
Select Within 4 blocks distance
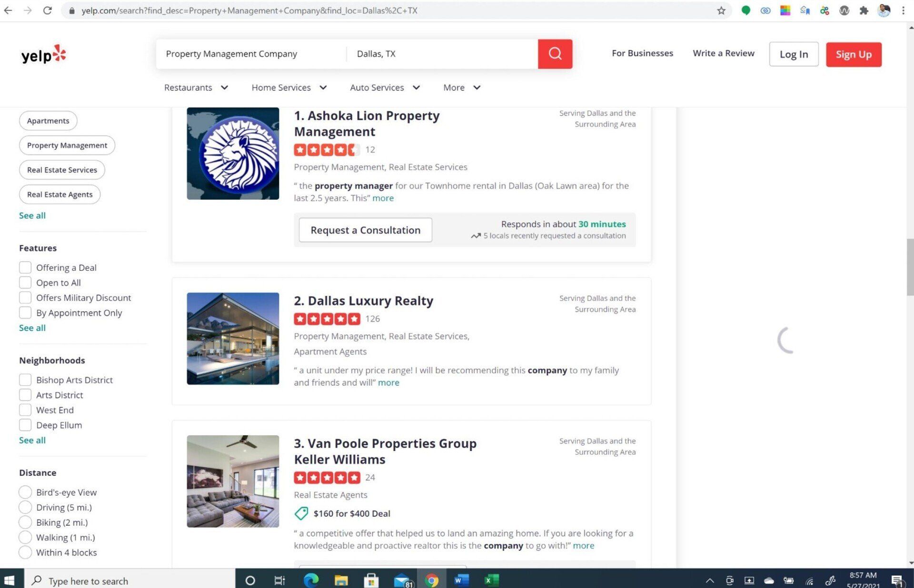(x=25, y=552)
